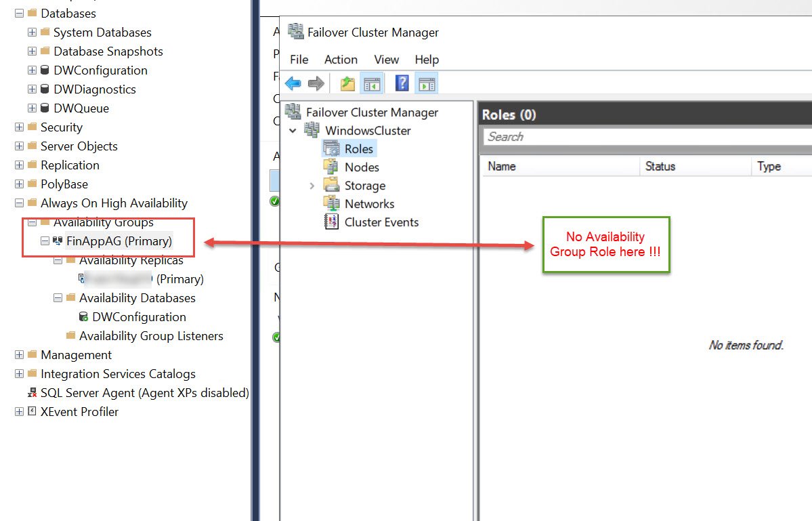812x521 pixels.
Task: Expand the Replication node
Action: pos(19,165)
